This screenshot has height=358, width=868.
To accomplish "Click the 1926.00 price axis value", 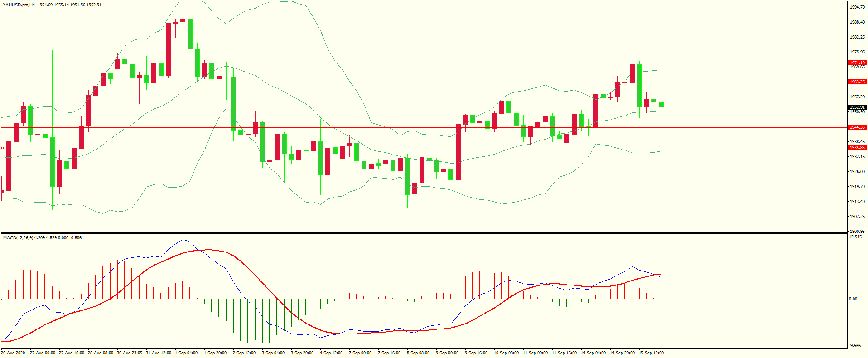I will click(858, 172).
